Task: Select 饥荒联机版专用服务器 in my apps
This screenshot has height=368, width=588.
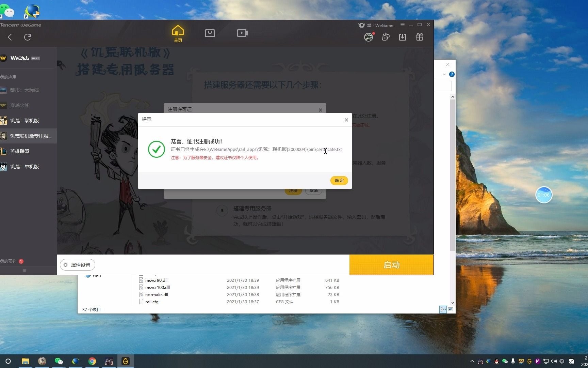Action: (x=28, y=136)
